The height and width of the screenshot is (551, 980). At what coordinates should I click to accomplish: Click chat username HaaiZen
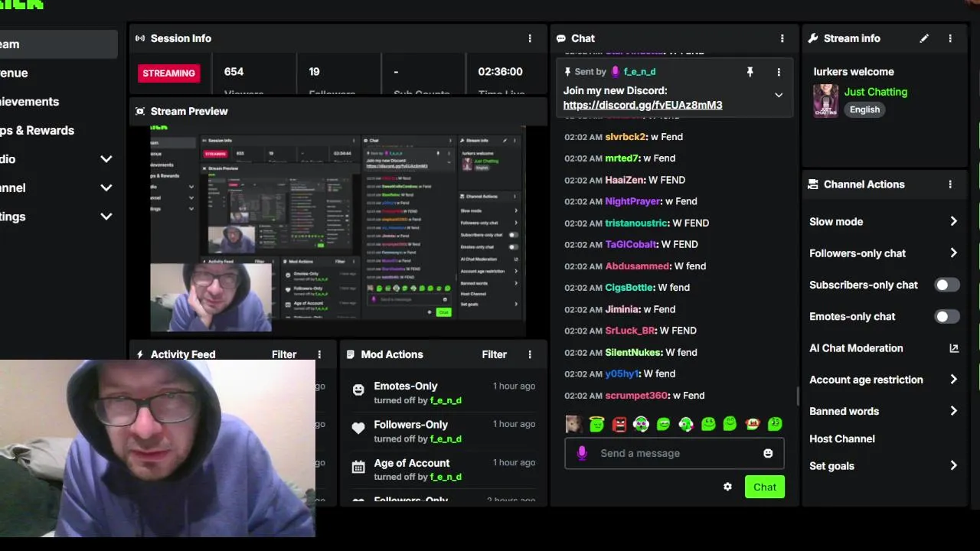(624, 180)
